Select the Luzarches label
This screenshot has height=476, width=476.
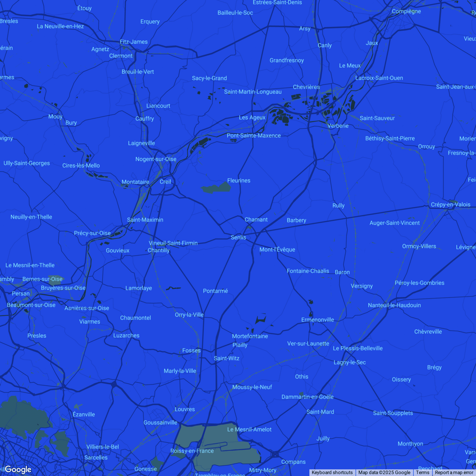click(x=126, y=335)
